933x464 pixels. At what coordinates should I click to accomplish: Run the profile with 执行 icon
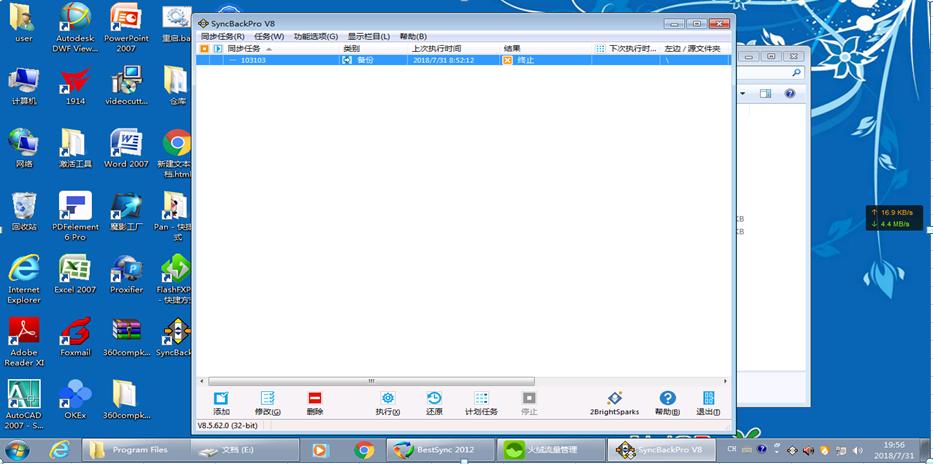(388, 399)
